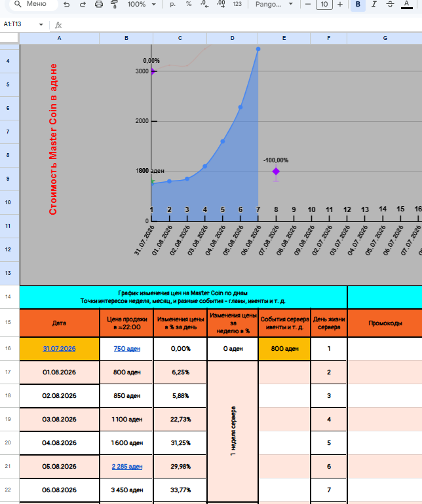422x504 pixels.
Task: Click the Redo arrow icon
Action: pos(83,5)
